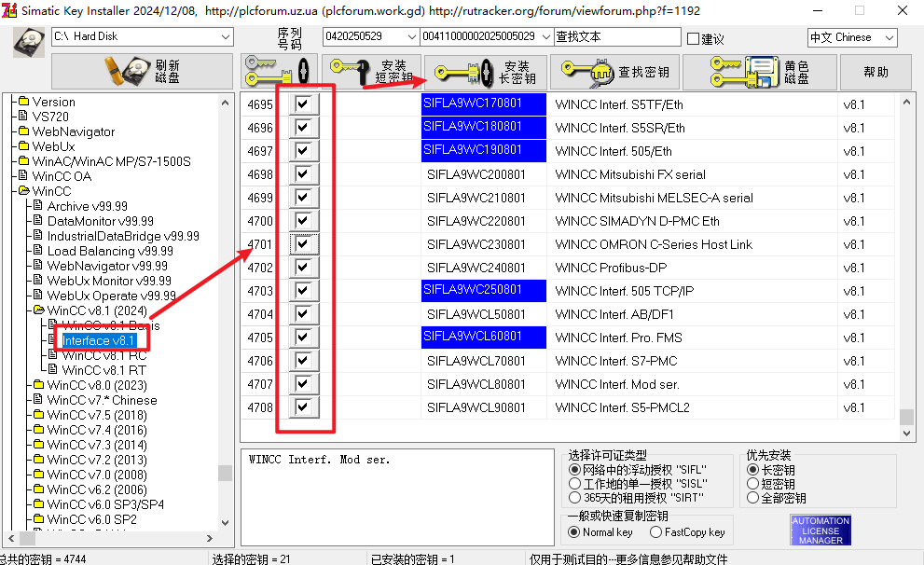Open the Automation License Manager icon

point(821,530)
